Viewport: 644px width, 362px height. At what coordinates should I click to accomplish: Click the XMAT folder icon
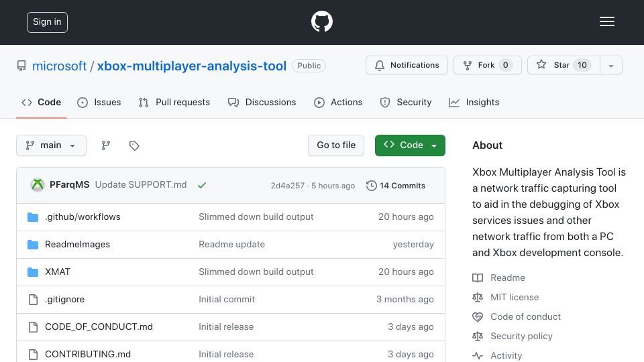click(33, 272)
